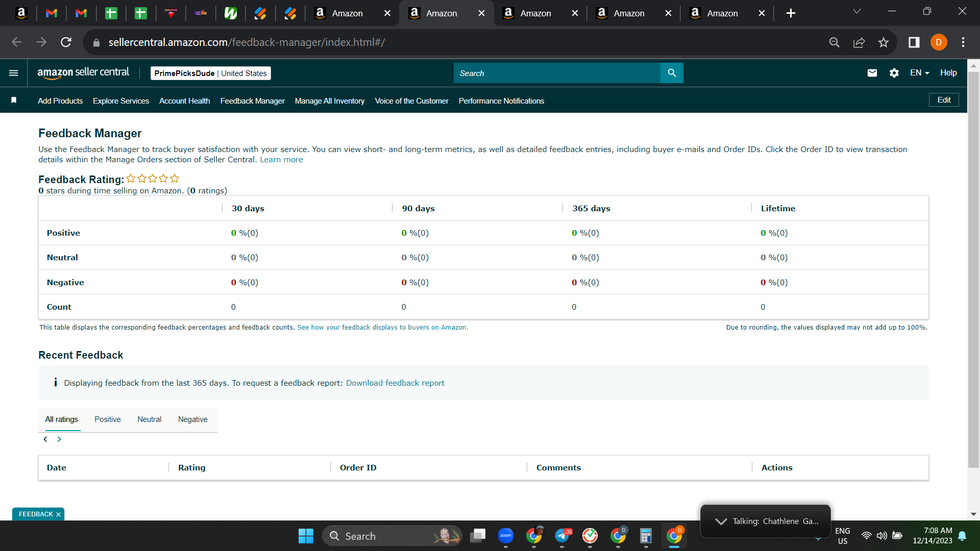
Task: Open the Task View icon in taskbar
Action: click(478, 536)
